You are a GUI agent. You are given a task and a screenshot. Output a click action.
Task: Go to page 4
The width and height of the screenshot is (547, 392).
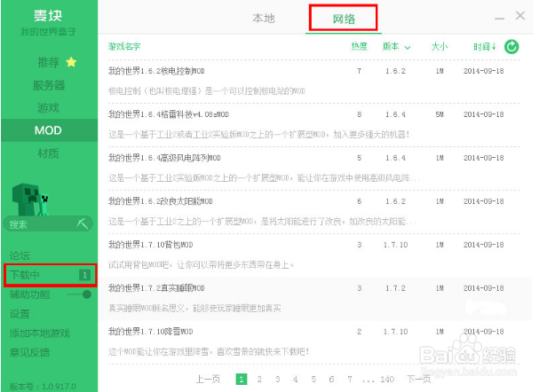[x=296, y=379]
